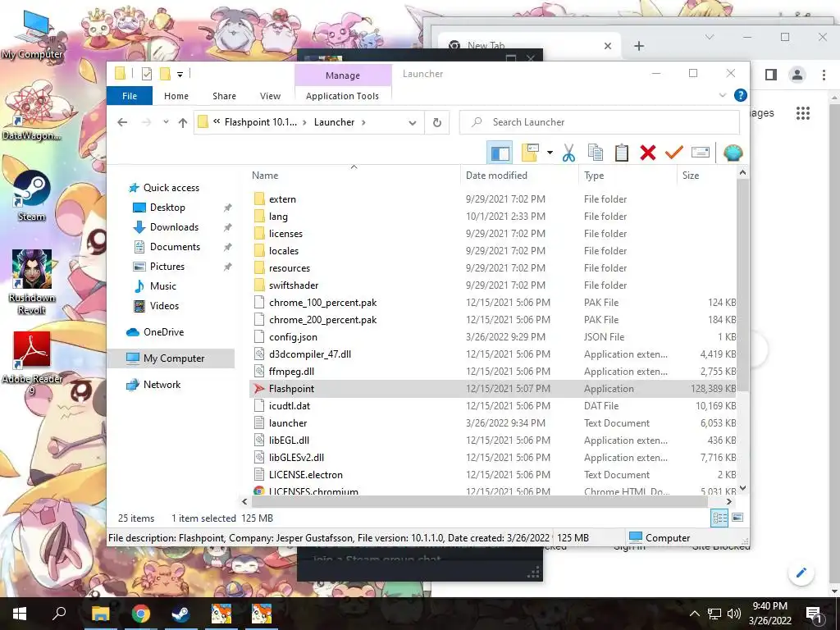The image size is (840, 630).
Task: Select Quick access in navigation pane
Action: click(171, 188)
